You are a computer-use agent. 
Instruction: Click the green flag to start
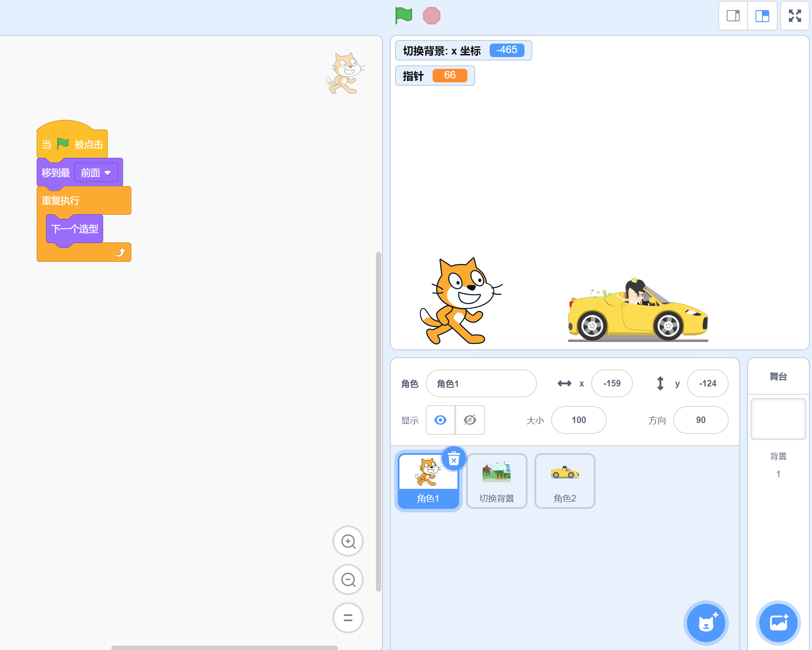403,16
